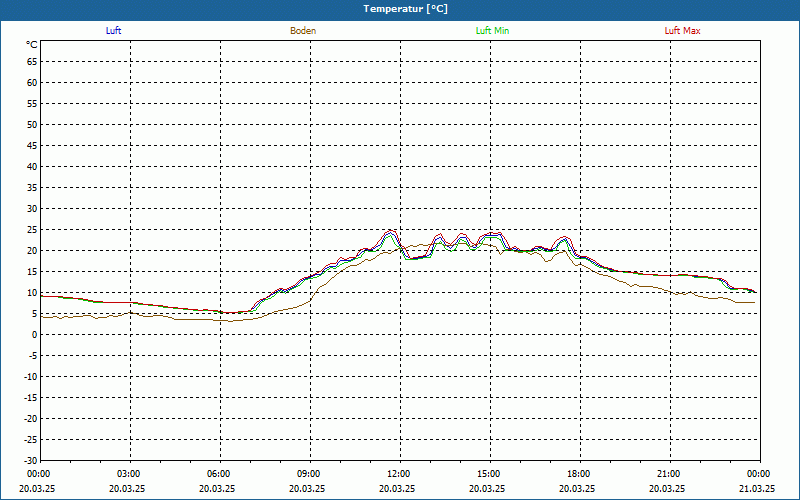Select the -25 y-axis value

click(31, 439)
